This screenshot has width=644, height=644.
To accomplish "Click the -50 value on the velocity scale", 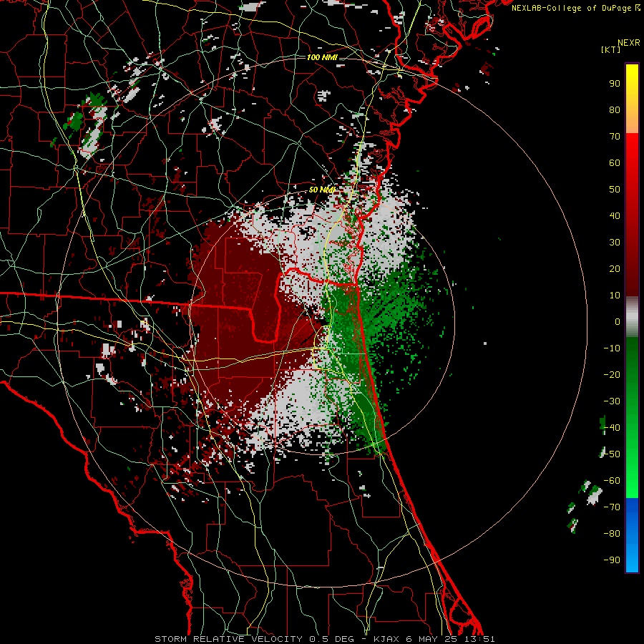I will 612,454.
